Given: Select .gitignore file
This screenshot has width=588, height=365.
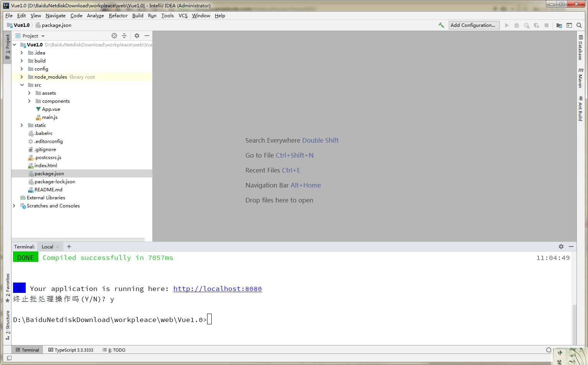Looking at the screenshot, I should pos(45,150).
